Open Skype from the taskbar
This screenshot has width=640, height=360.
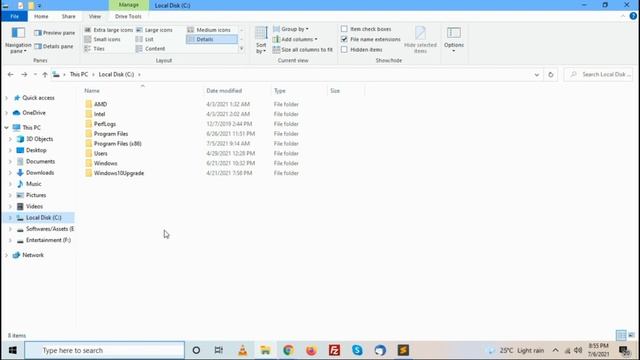click(357, 350)
